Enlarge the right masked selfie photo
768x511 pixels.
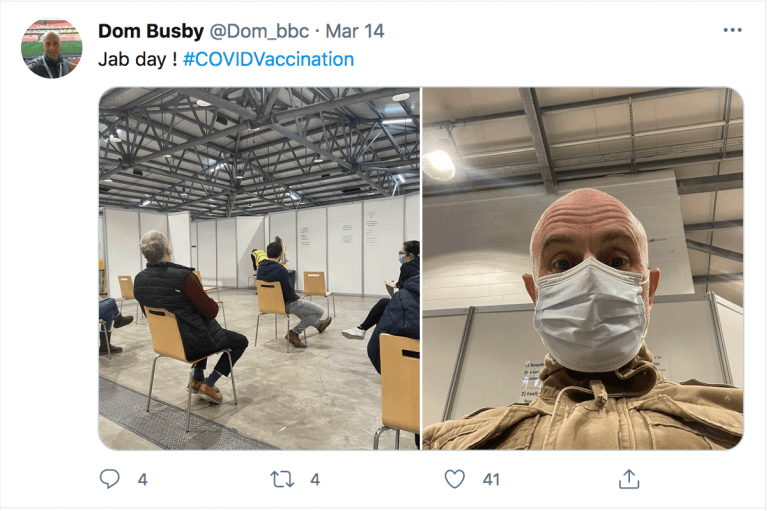pos(583,268)
